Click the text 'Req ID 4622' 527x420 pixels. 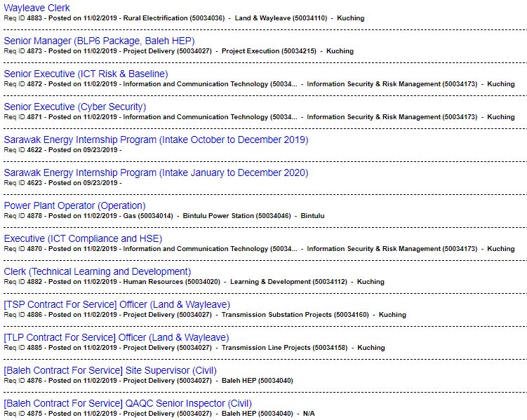23,150
